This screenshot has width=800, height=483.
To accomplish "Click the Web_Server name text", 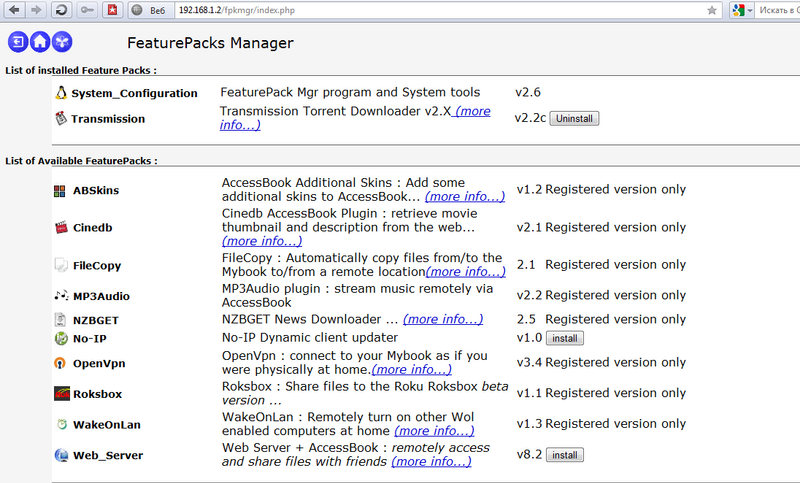I will [x=108, y=455].
